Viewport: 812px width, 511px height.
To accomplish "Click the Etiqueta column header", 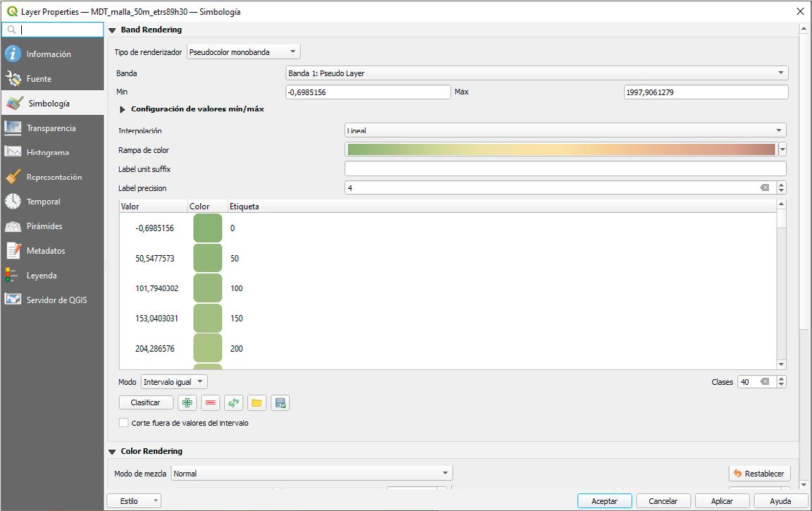I will pyautogui.click(x=503, y=206).
